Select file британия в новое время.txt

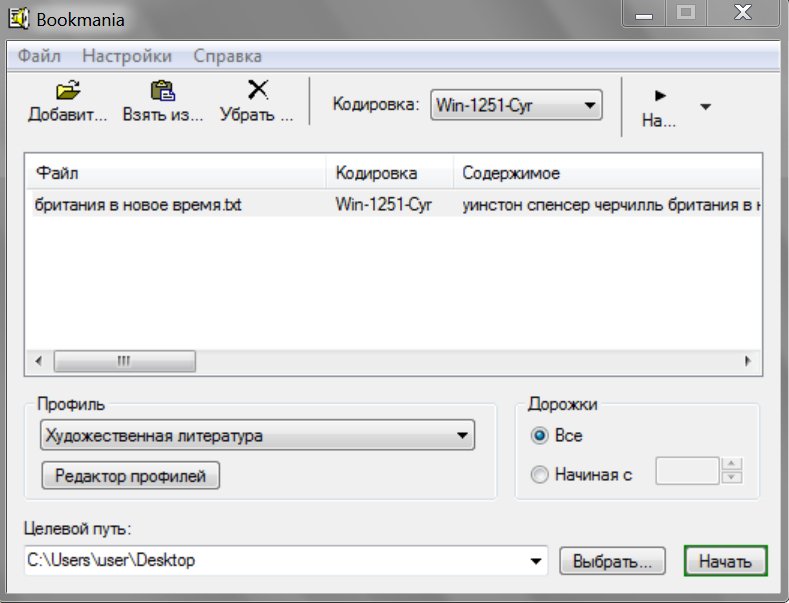(x=138, y=204)
